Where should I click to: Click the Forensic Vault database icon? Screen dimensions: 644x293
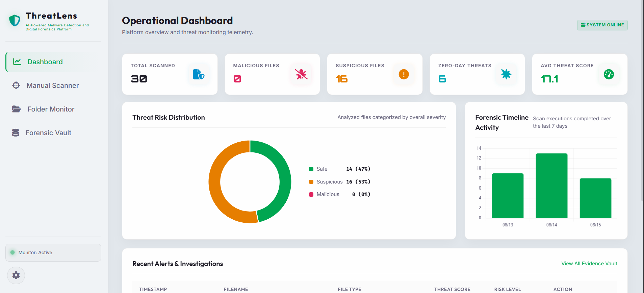(16, 133)
